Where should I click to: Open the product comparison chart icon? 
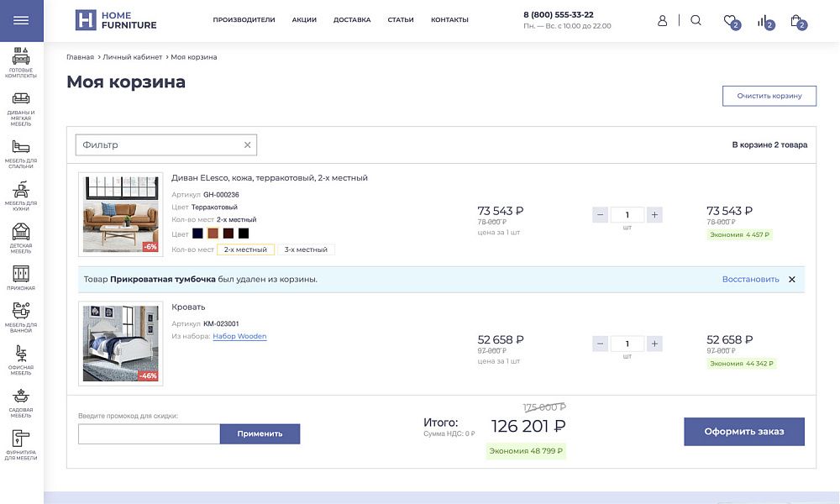tap(764, 21)
